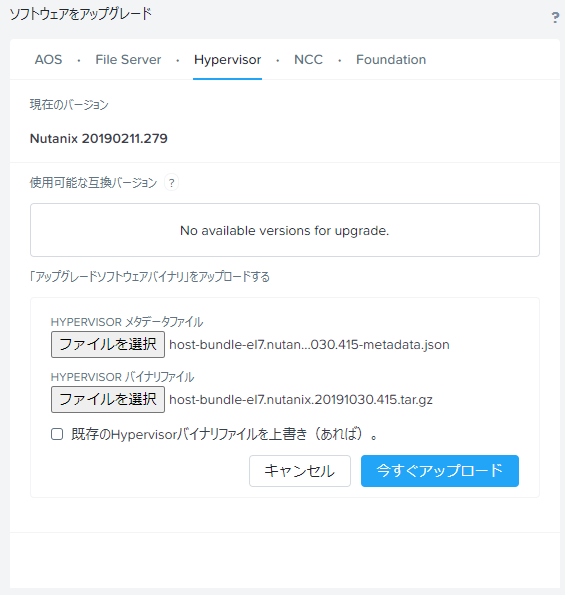Click the アップグレードソフトウェアバイナリ upload heading

150,277
